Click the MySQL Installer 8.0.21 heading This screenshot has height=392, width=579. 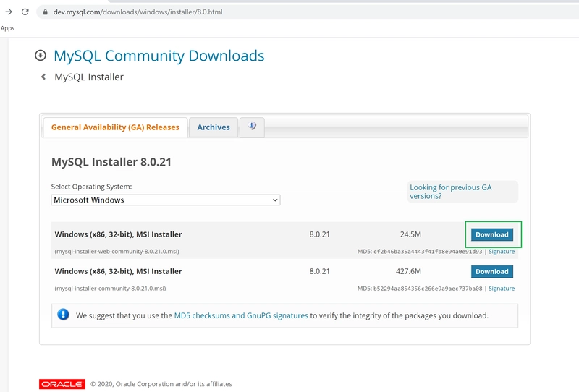111,162
